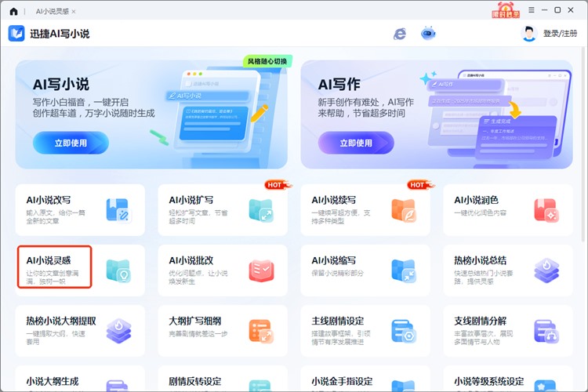Open 热榜小说大纲提取 card title
This screenshot has width=588, height=392.
(61, 321)
